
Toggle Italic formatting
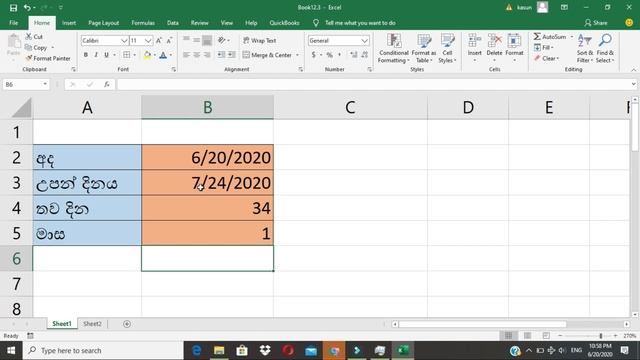96,55
